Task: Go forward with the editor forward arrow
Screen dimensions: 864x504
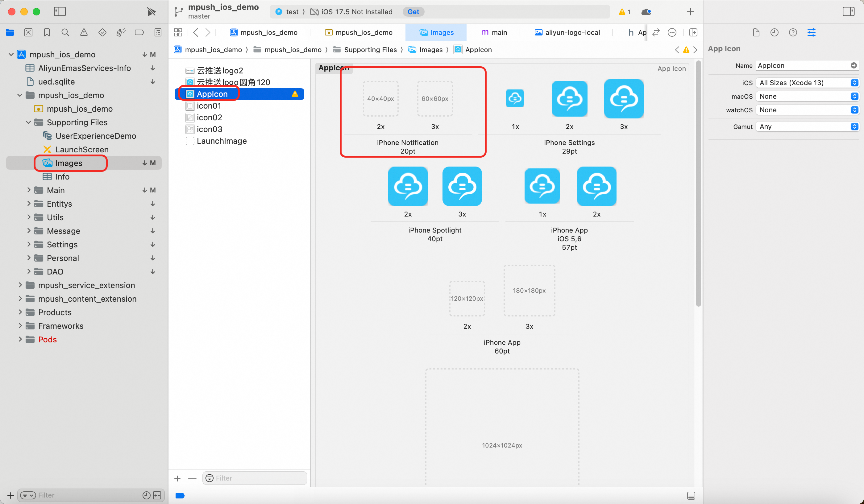Action: point(208,33)
